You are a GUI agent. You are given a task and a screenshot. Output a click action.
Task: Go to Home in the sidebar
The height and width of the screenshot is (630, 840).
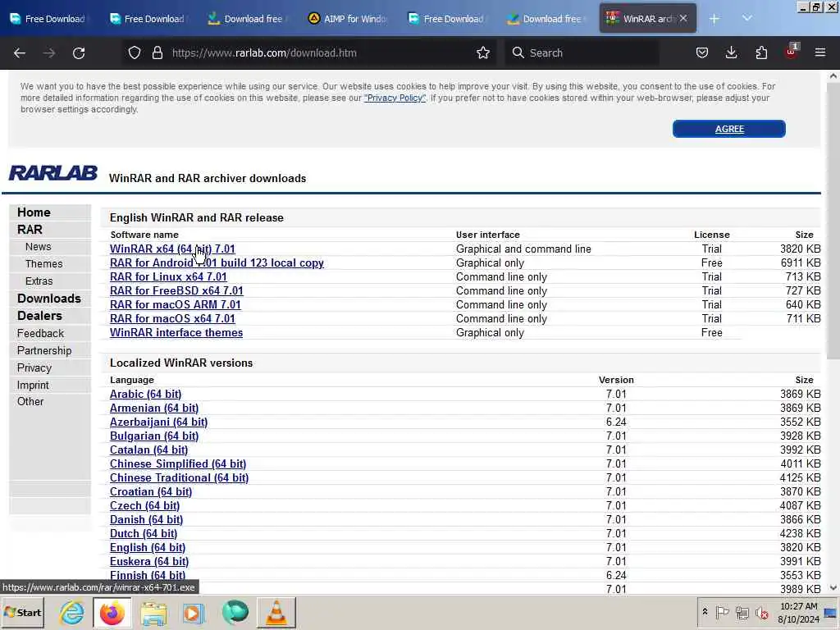coord(34,212)
